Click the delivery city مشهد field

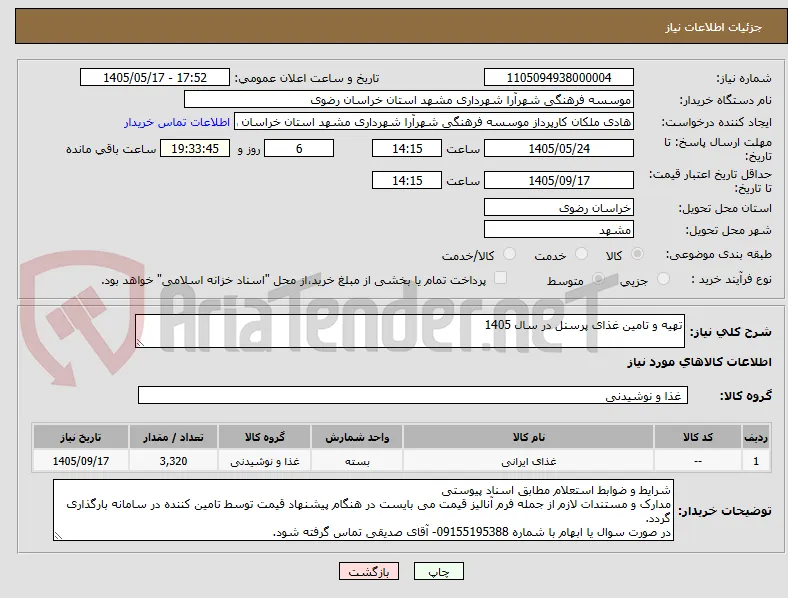pos(559,229)
